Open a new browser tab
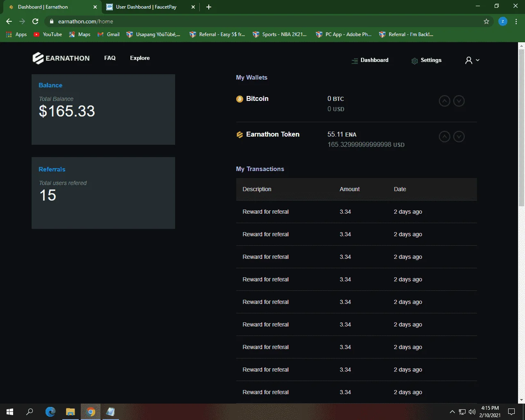The image size is (525, 420). [209, 7]
